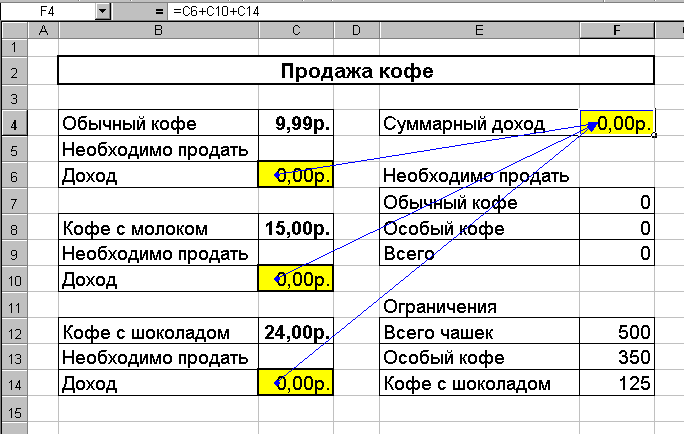Select value cell 350
This screenshot has height=434, width=684.
pyautogui.click(x=617, y=357)
